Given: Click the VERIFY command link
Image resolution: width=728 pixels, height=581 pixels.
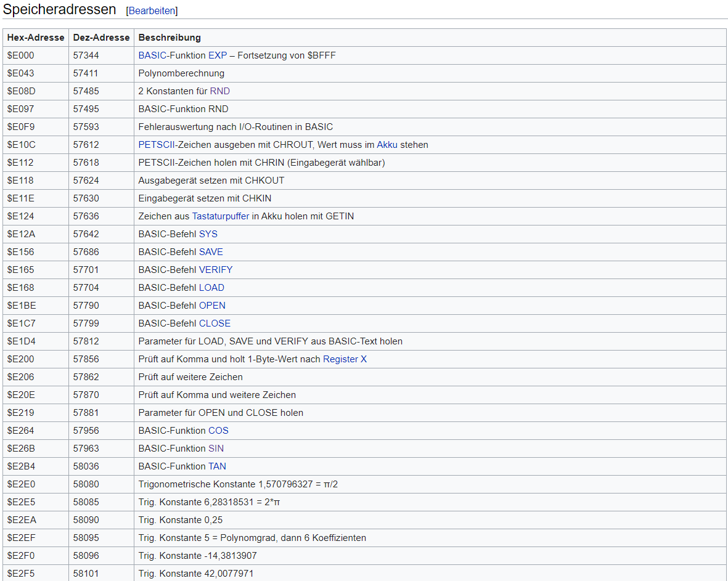Looking at the screenshot, I should tap(215, 270).
